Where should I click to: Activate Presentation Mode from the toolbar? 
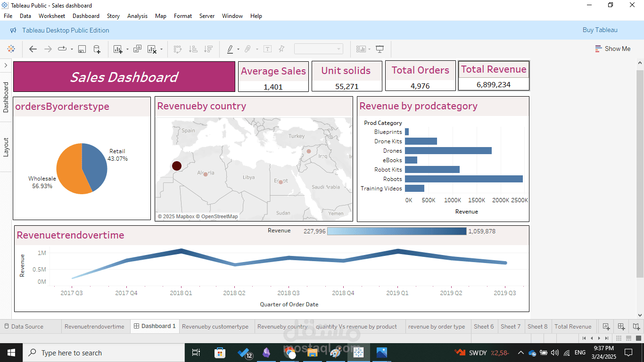[380, 49]
